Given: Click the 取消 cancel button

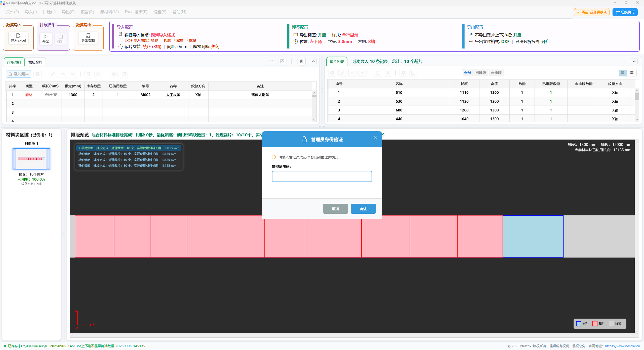Looking at the screenshot, I should click(335, 209).
